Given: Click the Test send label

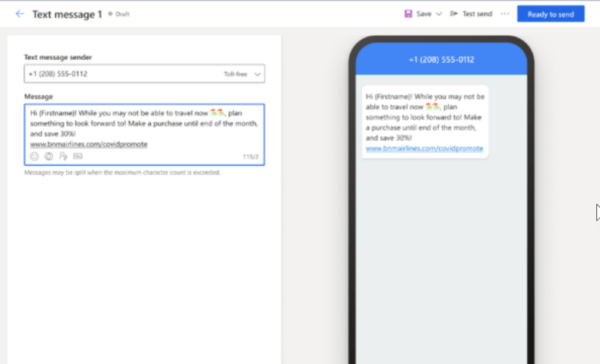Looking at the screenshot, I should coord(477,14).
